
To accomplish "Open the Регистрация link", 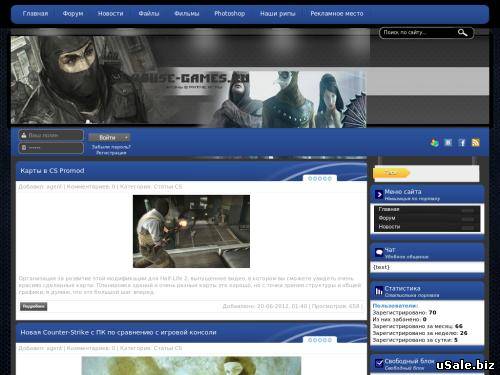I will coord(111,153).
